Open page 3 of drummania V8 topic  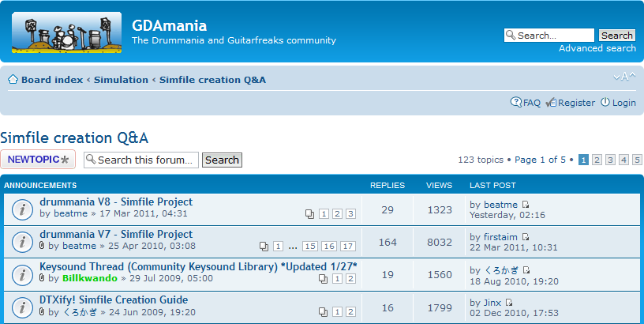point(350,213)
